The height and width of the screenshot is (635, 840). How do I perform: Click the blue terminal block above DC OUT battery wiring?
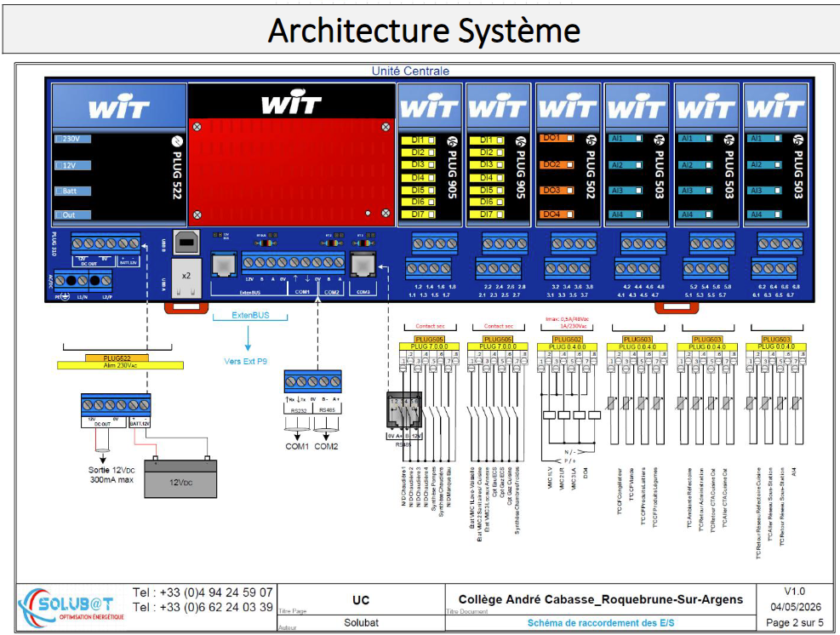pos(116,405)
